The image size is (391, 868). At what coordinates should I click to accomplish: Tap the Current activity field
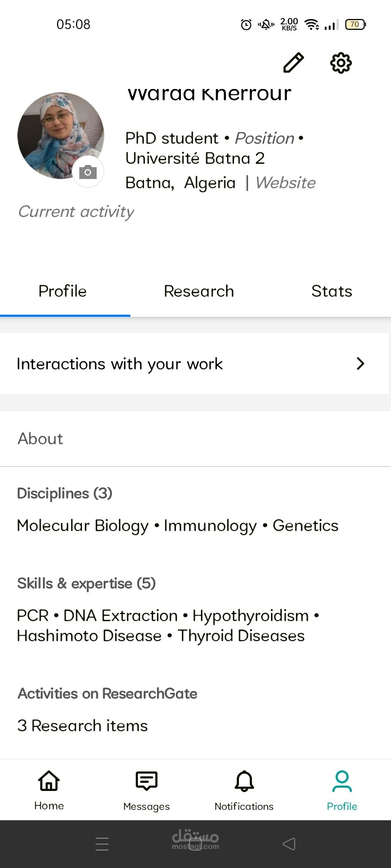click(x=76, y=212)
